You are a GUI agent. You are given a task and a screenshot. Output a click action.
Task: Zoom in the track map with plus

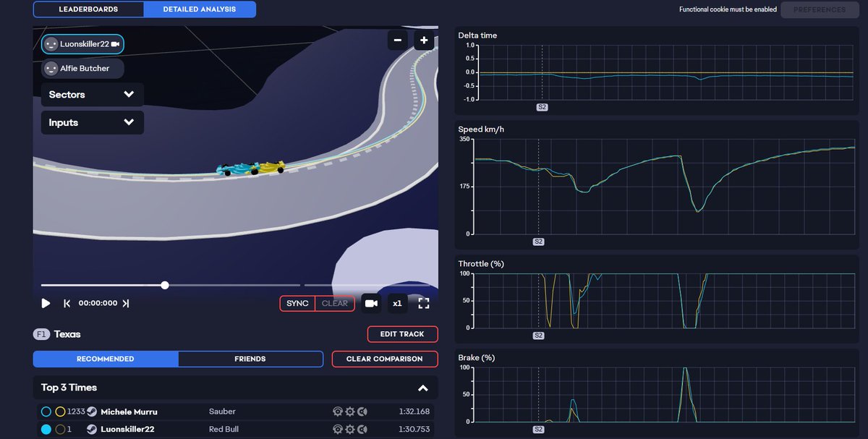[x=424, y=41]
